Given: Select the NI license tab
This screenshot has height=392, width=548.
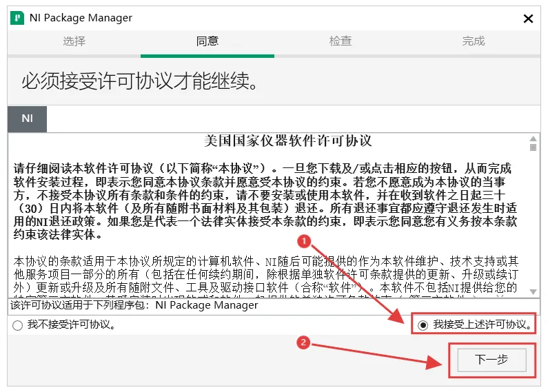Looking at the screenshot, I should [x=28, y=118].
